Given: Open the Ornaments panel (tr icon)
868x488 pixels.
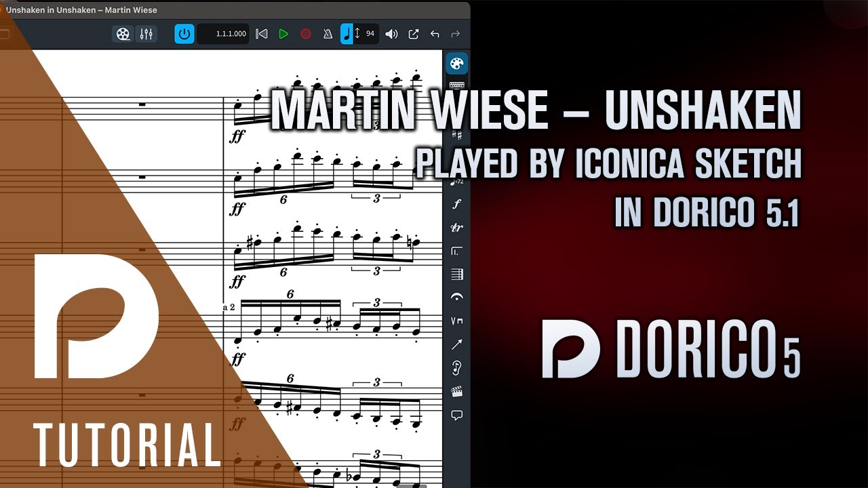Looking at the screenshot, I should pos(457,228).
